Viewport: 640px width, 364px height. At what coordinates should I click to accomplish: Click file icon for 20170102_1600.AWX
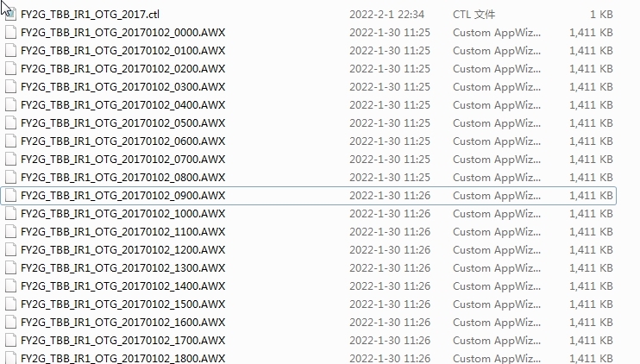[10, 323]
